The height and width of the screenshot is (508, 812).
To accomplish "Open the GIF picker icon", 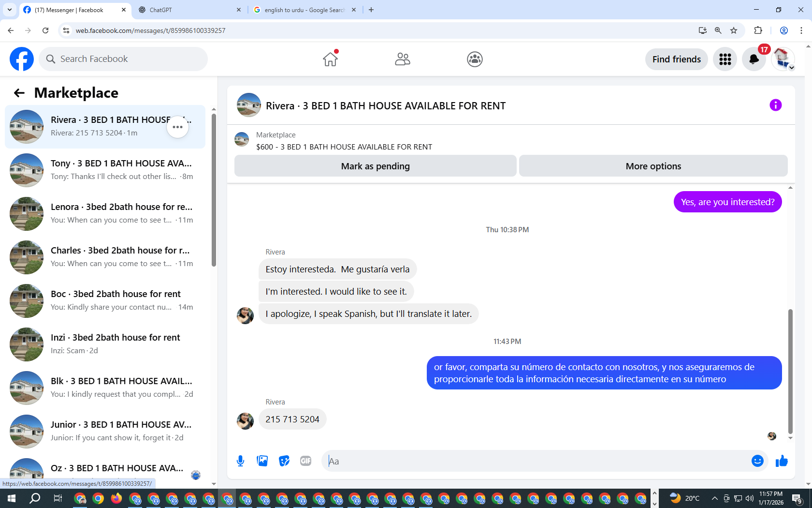I will (x=305, y=461).
